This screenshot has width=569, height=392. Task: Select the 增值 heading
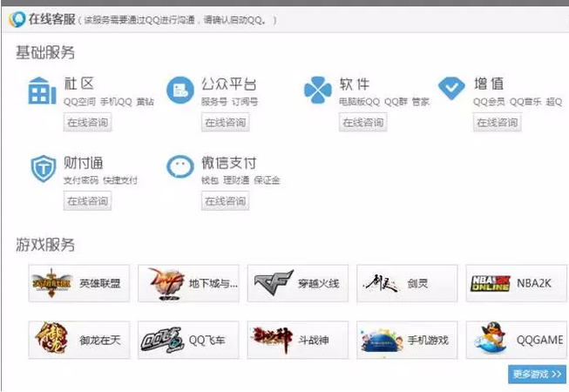click(489, 84)
